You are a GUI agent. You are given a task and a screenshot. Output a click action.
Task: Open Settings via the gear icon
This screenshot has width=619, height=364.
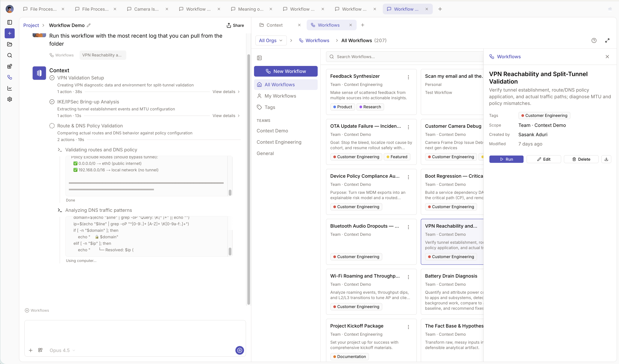tap(10, 99)
